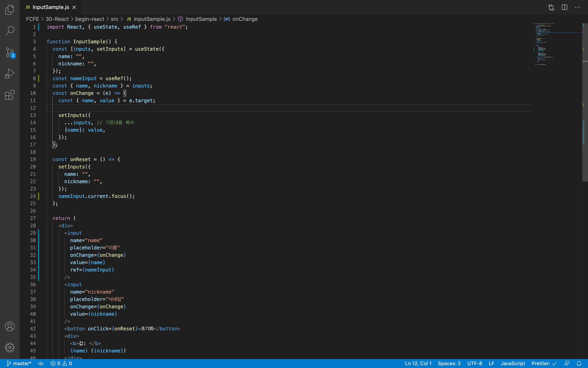Screen dimensions: 588x368
Task: Change end of line sequence LF
Action: [x=491, y=363]
